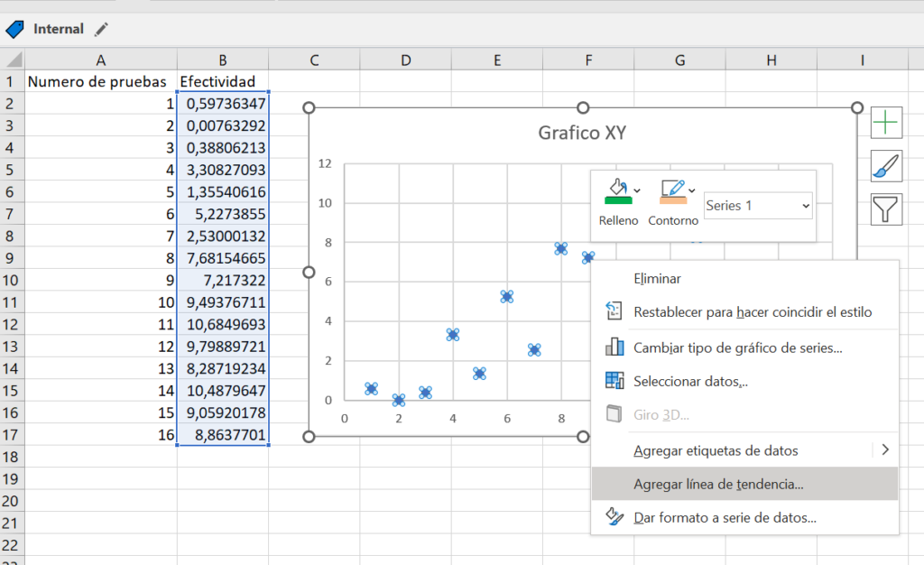The image size is (924, 565).
Task: Select column H header
Action: (x=771, y=60)
